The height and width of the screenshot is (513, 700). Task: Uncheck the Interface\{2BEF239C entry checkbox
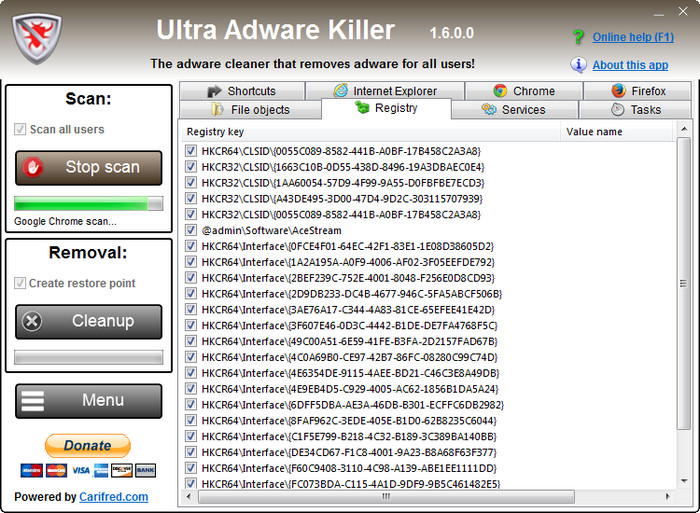tap(191, 278)
